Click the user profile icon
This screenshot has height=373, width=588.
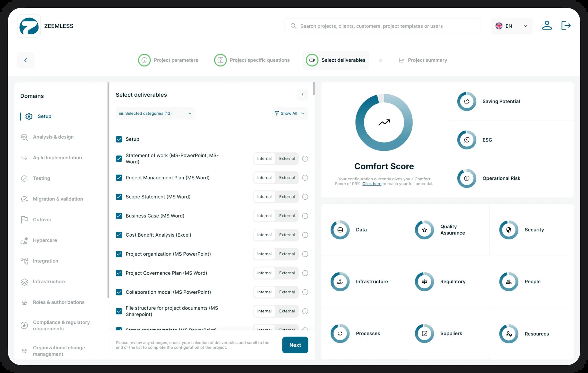tap(547, 26)
